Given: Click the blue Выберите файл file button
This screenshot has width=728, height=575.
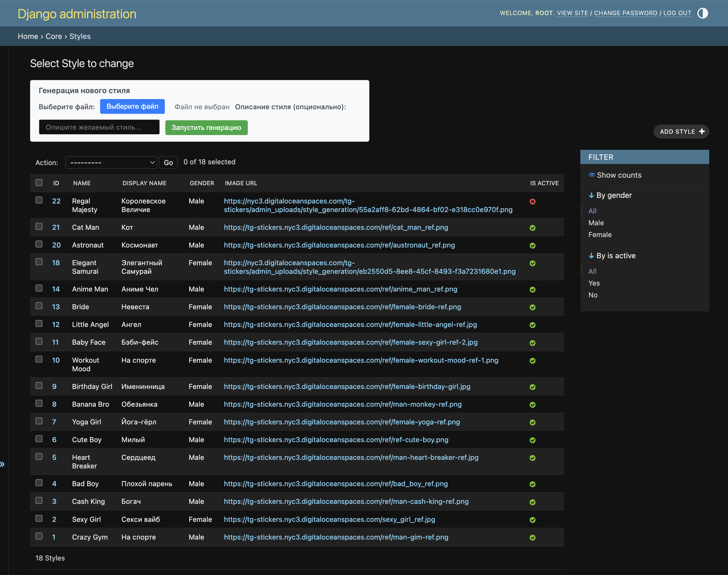Looking at the screenshot, I should pos(132,106).
